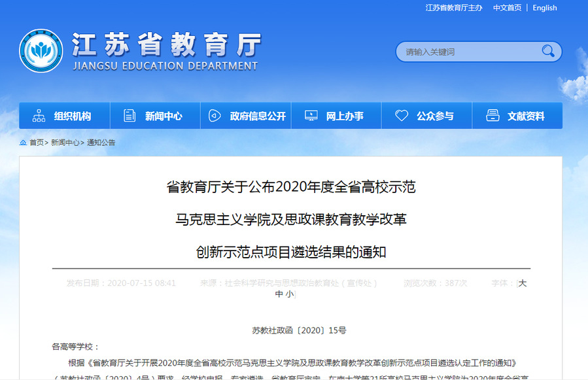Set font size to 小 (small)
This screenshot has width=588, height=380.
tap(290, 294)
